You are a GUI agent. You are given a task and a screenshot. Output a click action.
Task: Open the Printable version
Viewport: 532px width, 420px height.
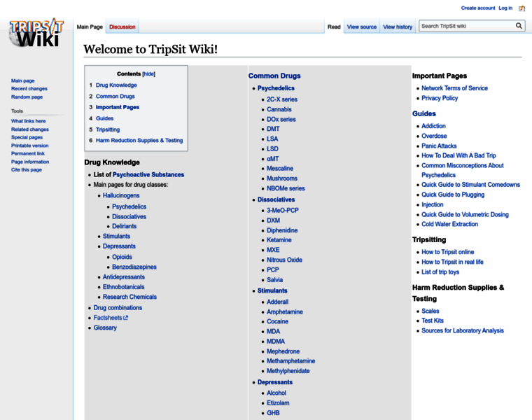[30, 146]
